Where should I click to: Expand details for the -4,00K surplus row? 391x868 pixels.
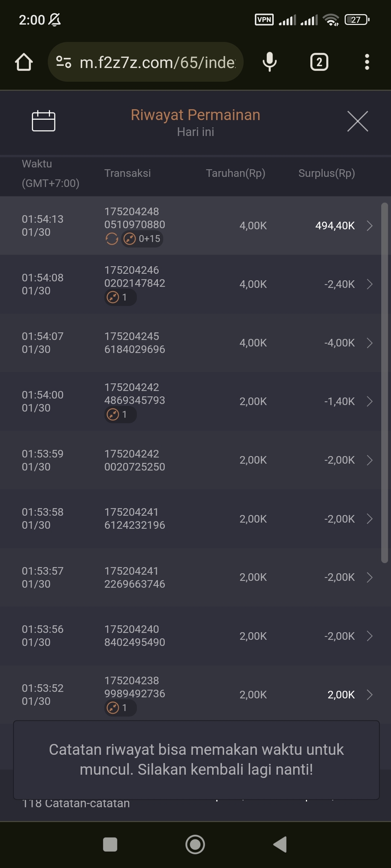(x=369, y=343)
